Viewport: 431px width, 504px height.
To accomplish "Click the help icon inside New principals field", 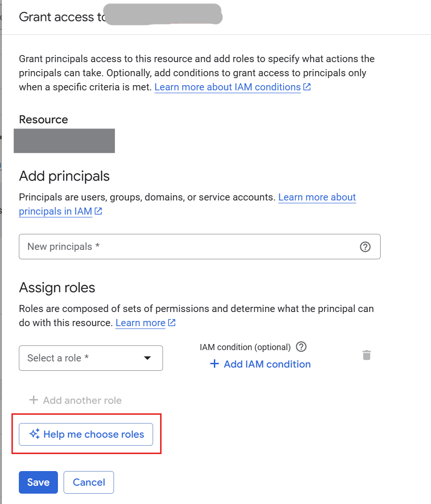I will tap(365, 247).
